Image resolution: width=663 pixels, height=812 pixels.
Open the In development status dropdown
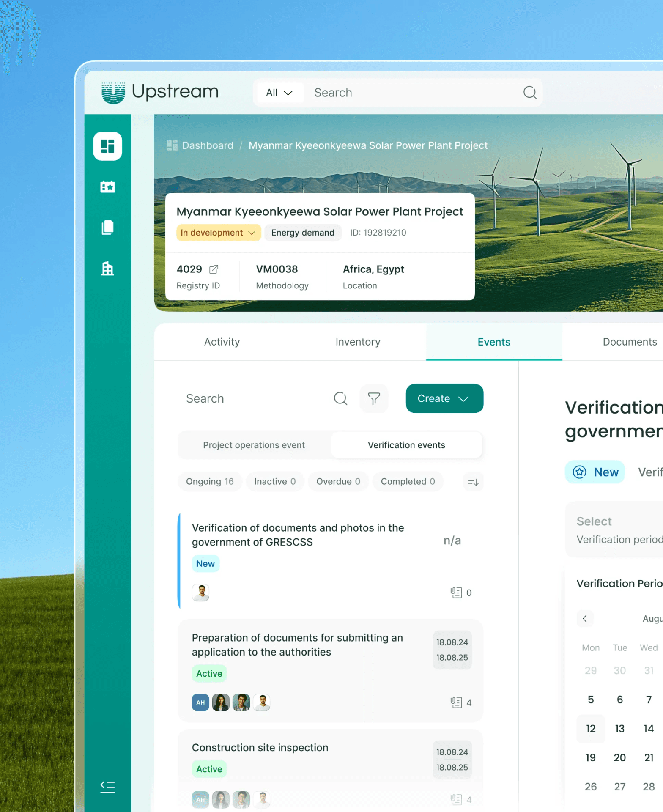[x=218, y=233]
